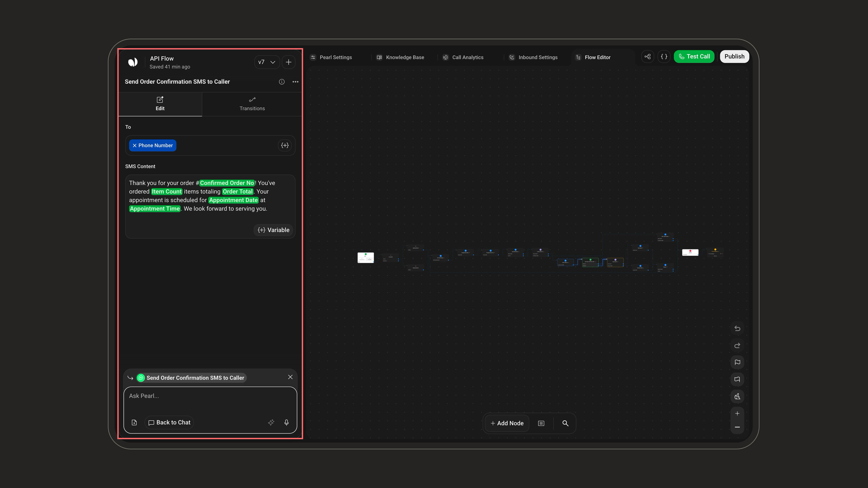868x488 pixels.
Task: Show node info for Send Order Confirmation SMS
Action: pyautogui.click(x=282, y=82)
